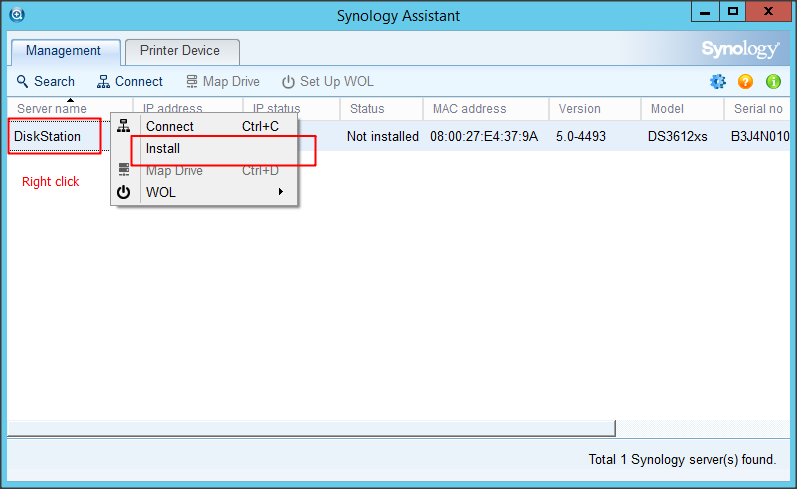Choose Install from the context menu

point(163,148)
